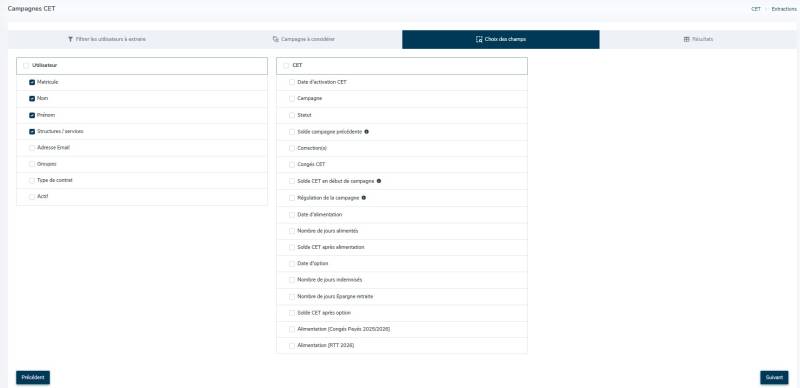Show info for Solde CET en début de campagne
Screen dimensions: 800x388
[379, 181]
